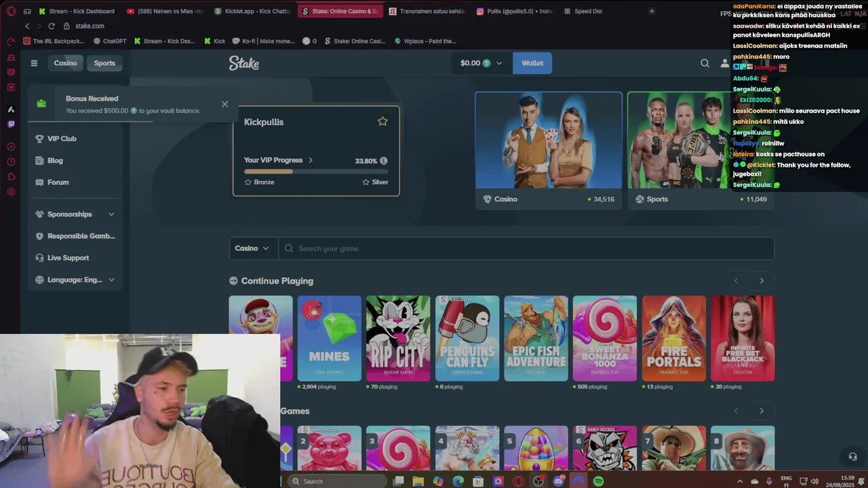This screenshot has height=488, width=868.
Task: Open live support headset bubble
Action: tap(852, 456)
